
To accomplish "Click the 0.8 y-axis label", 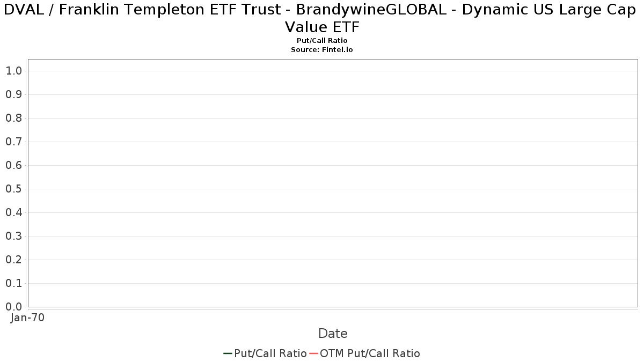I will coord(13,118).
